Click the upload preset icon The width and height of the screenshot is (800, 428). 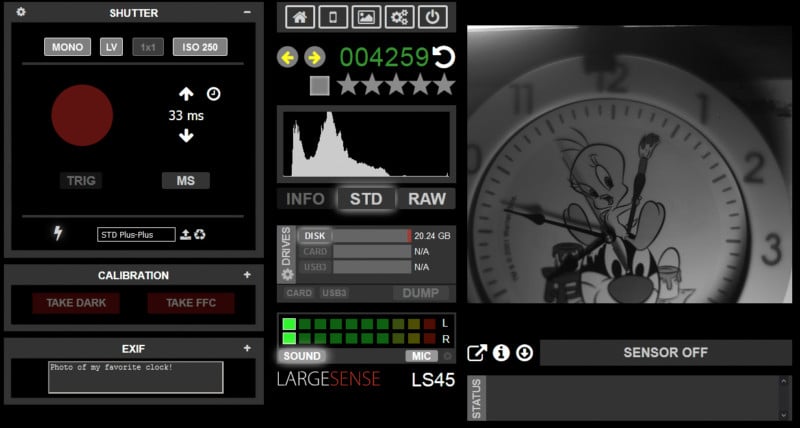186,234
